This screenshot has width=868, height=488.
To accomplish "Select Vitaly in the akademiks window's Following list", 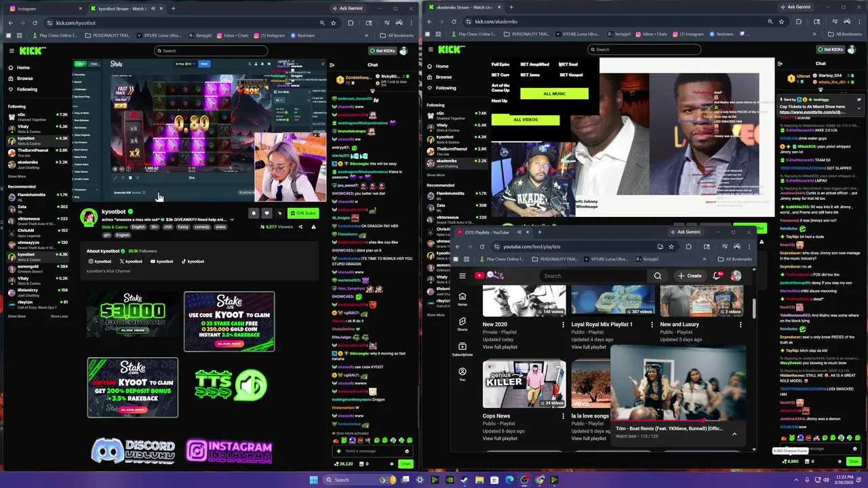I will tap(458, 127).
